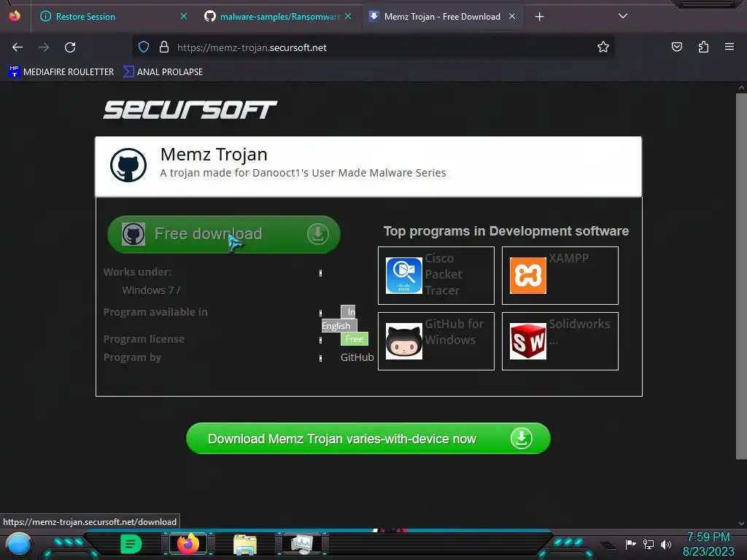Bookmark this page with the star
This screenshot has width=747, height=560.
[603, 47]
